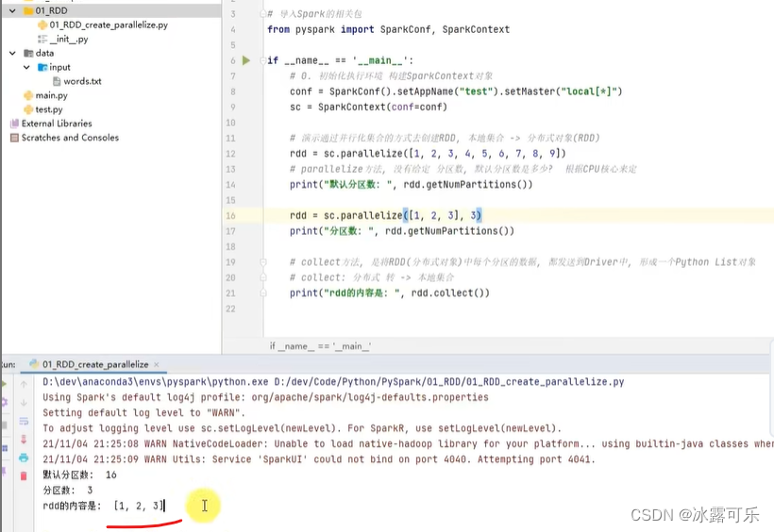Click the SparkConf().setAppName line
Viewport: 774px width, 532px height.
(456, 91)
